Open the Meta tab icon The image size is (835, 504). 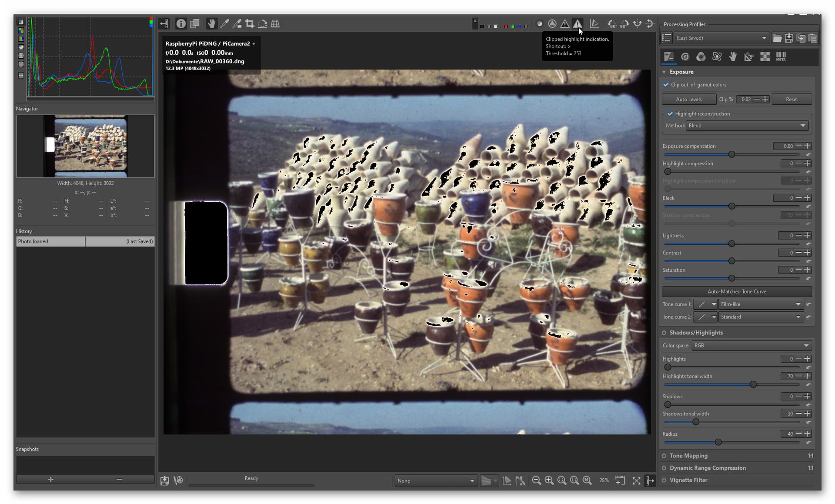pyautogui.click(x=781, y=57)
